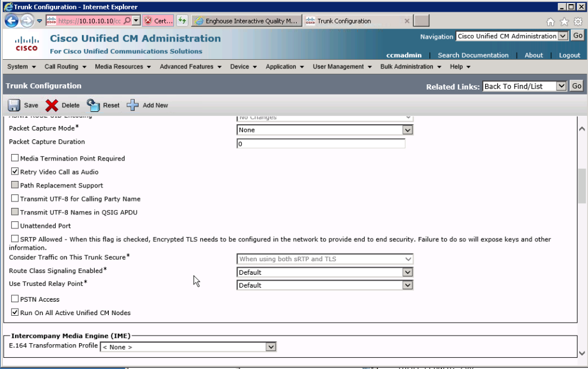Screen dimensions: 588x369
Task: Open the System menu
Action: pyautogui.click(x=22, y=67)
